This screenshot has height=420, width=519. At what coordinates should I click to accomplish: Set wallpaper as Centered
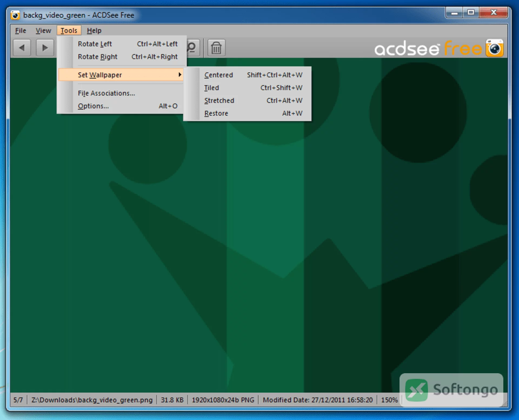248,75
